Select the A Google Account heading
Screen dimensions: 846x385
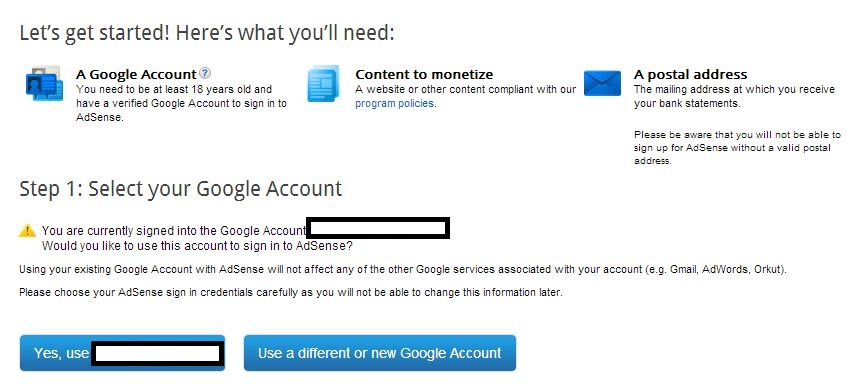(136, 74)
